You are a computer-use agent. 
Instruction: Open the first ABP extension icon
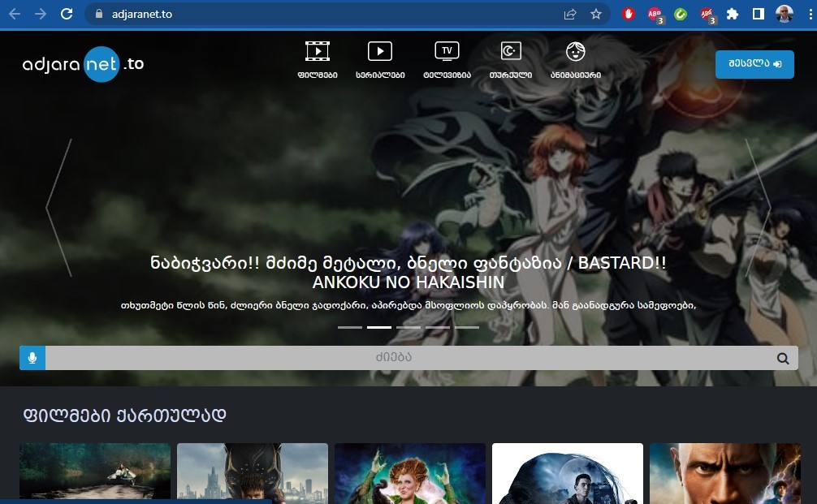point(655,15)
